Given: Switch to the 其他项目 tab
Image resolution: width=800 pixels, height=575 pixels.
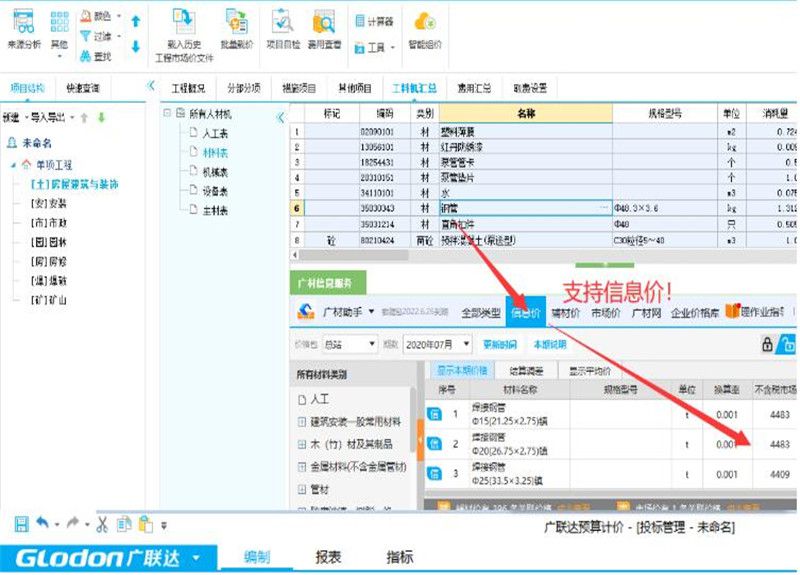Looking at the screenshot, I should 355,88.
